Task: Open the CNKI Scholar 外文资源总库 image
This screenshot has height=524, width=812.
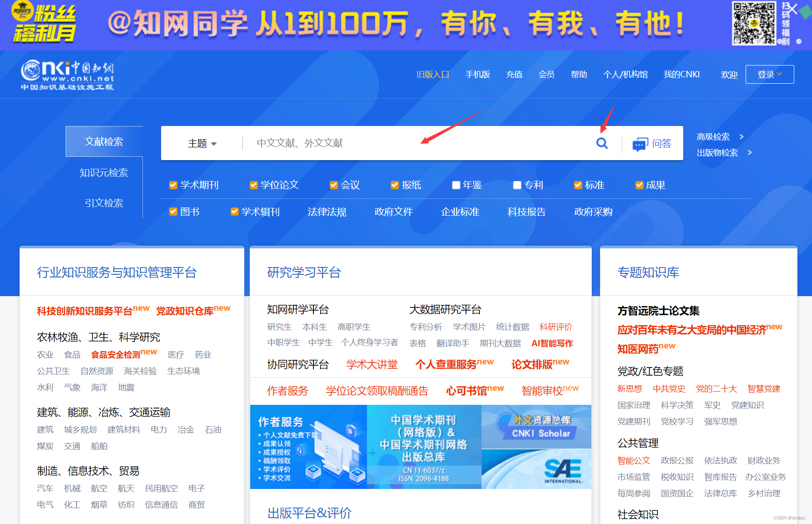Action: pos(536,427)
